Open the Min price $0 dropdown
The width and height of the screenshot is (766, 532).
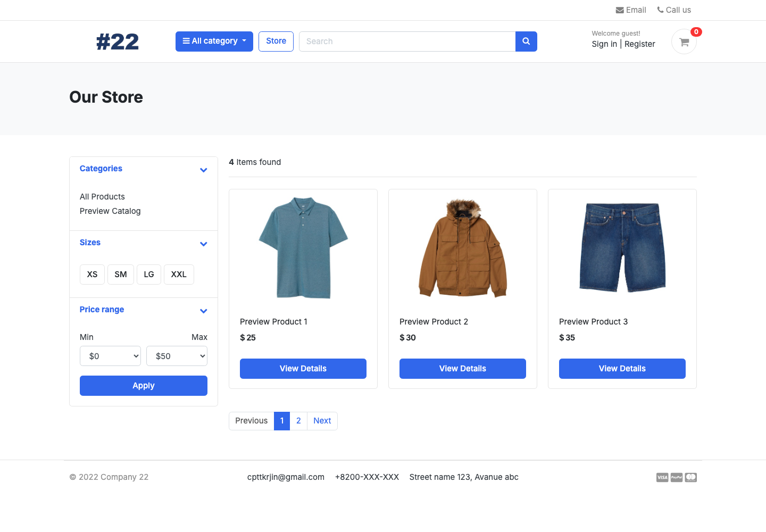(x=110, y=356)
